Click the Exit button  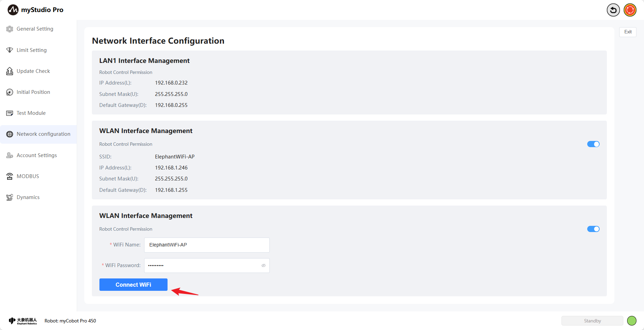628,32
